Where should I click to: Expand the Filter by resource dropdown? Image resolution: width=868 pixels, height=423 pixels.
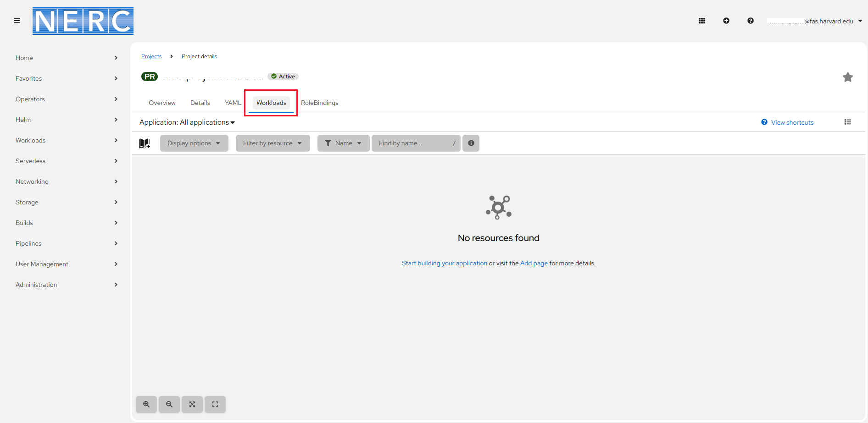coord(273,143)
